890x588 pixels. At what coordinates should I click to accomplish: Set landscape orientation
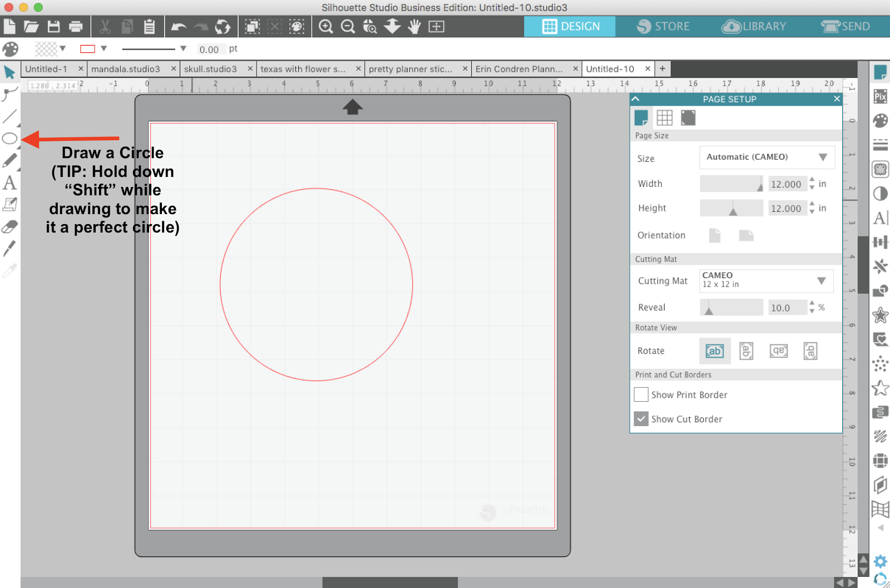746,235
